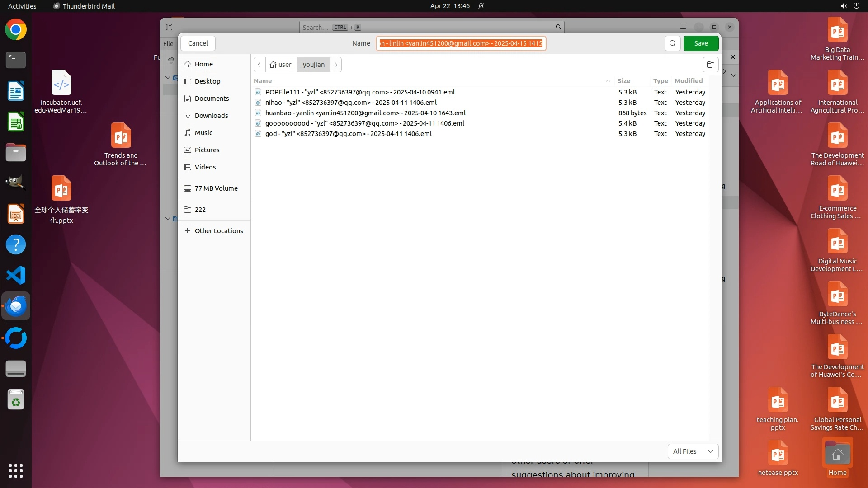Open Thunderbird from the dock
868x488 pixels.
[x=16, y=306]
